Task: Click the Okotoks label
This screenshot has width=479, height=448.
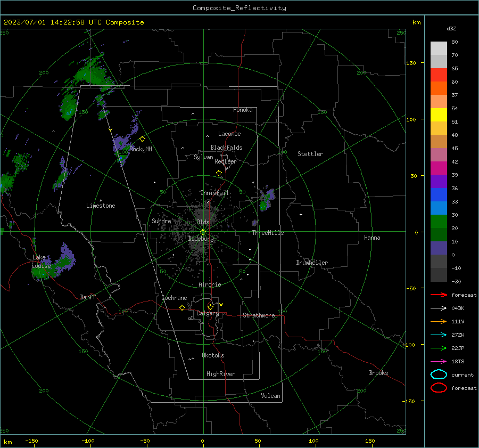Action: click(x=213, y=355)
